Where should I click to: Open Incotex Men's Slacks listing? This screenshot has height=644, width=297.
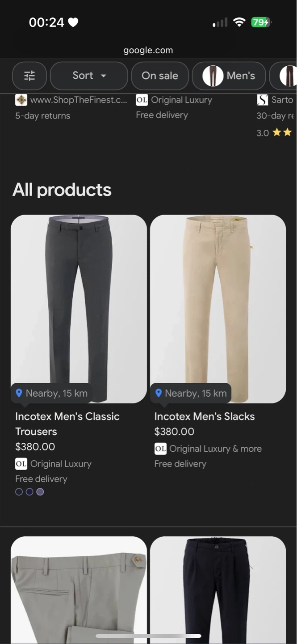[205, 416]
